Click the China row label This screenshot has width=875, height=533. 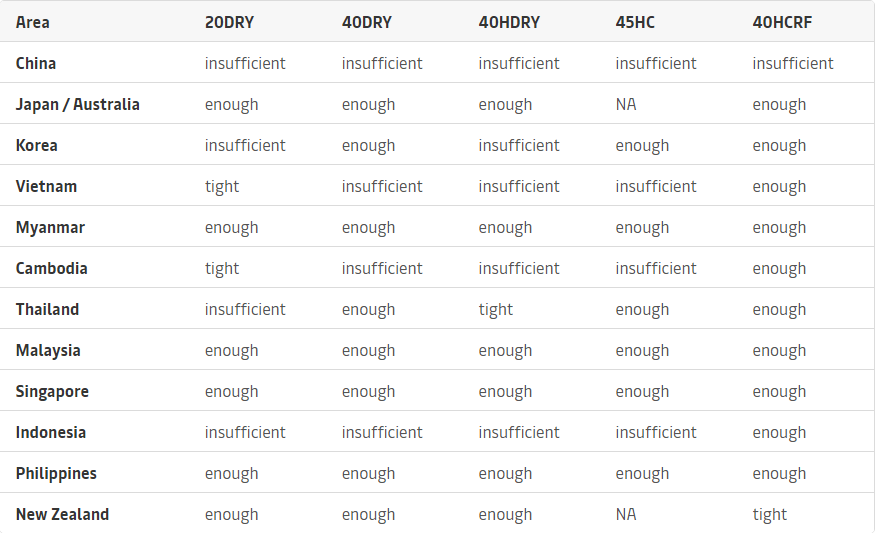pos(36,63)
